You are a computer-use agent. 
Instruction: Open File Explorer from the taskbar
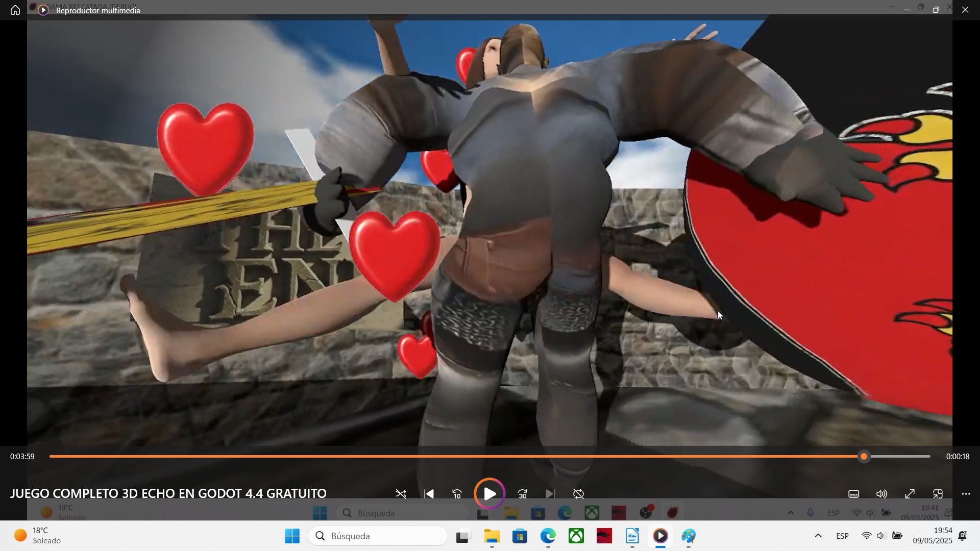tap(492, 536)
